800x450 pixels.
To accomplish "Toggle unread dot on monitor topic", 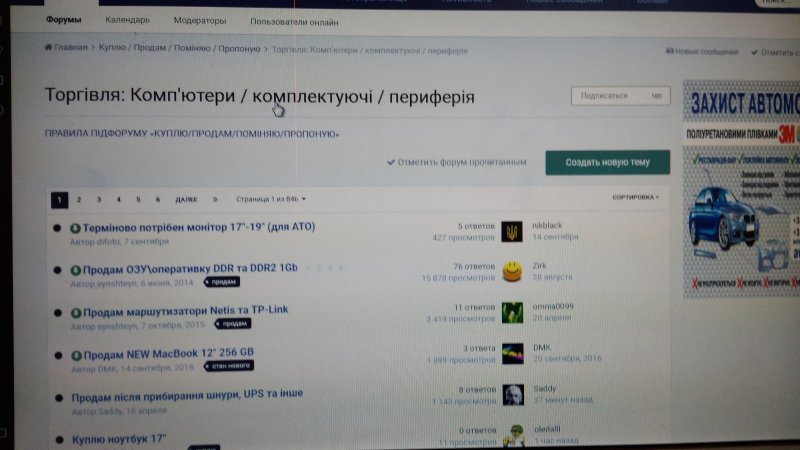I will click(59, 228).
